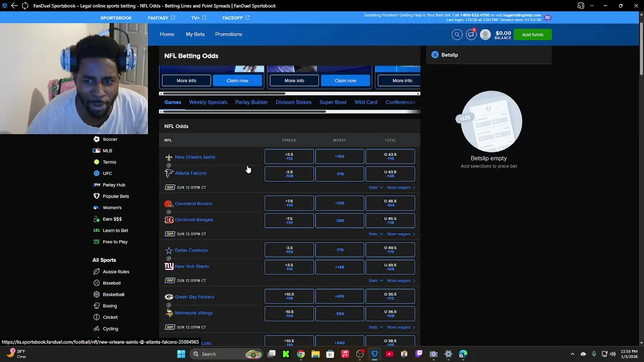Image resolution: width=644 pixels, height=362 pixels.
Task: Open My Bets in the main navigation
Action: (x=195, y=34)
